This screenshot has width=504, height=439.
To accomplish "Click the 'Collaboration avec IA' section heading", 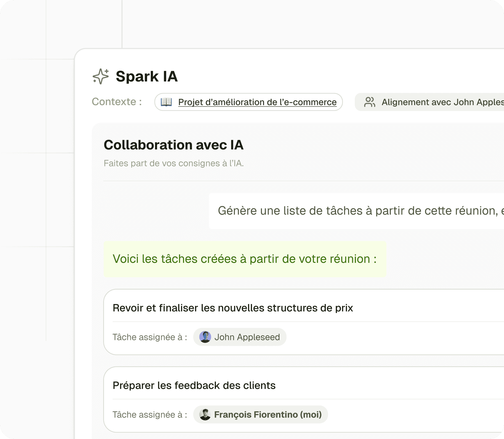I will (174, 144).
